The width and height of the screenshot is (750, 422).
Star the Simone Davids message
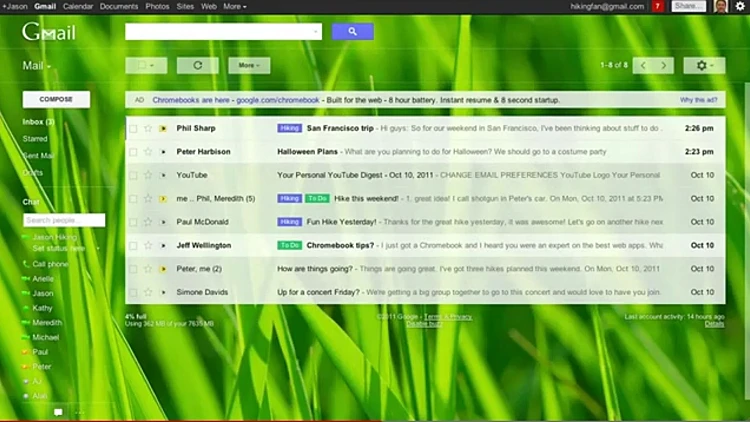click(148, 292)
